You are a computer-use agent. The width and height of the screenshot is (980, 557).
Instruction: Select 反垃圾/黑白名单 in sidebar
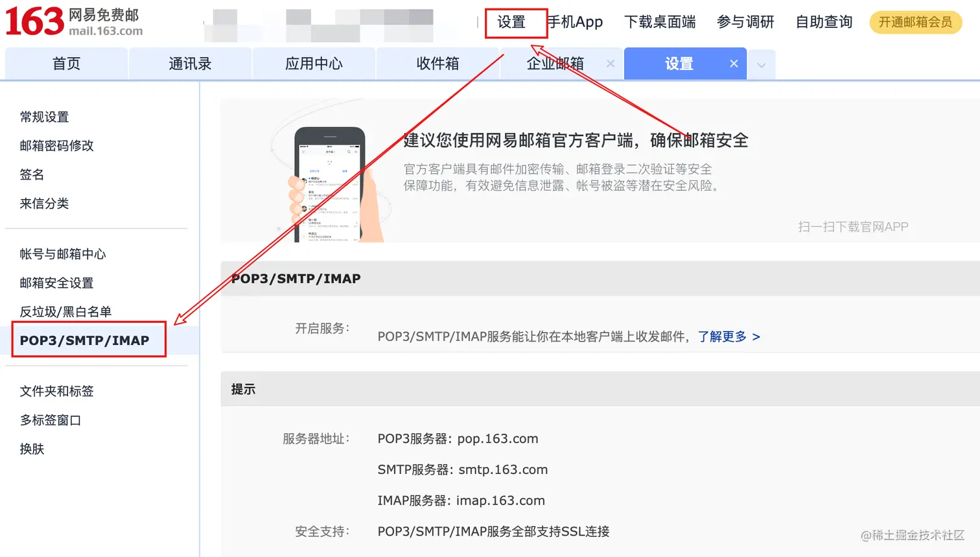coord(65,312)
